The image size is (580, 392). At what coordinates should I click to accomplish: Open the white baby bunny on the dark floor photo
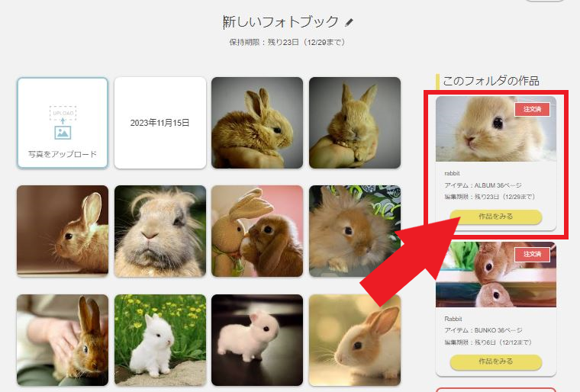[257, 340]
